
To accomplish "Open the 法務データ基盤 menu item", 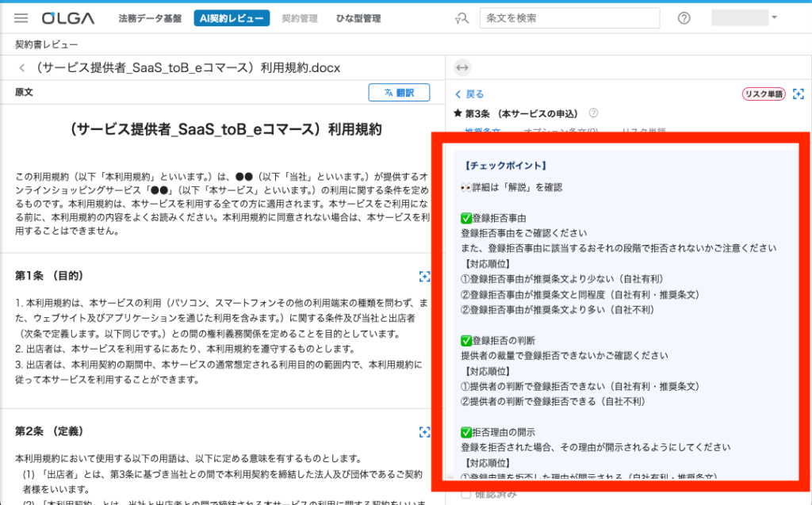I will (150, 19).
